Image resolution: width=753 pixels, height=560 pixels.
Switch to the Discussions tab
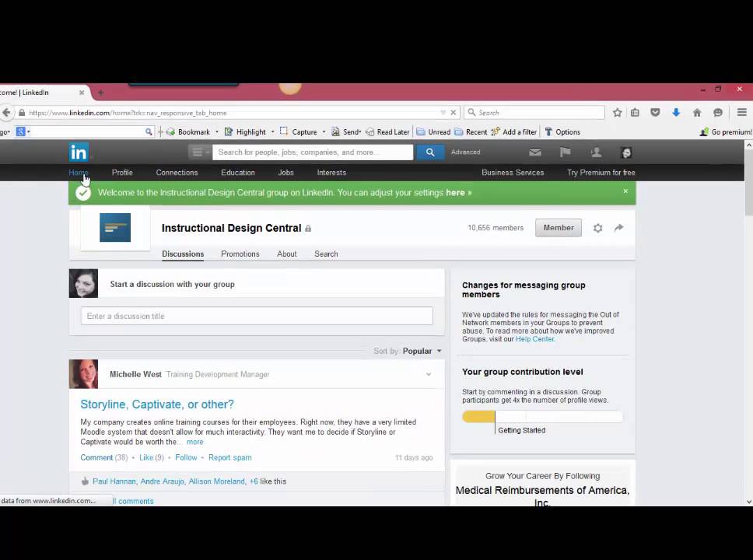point(183,254)
